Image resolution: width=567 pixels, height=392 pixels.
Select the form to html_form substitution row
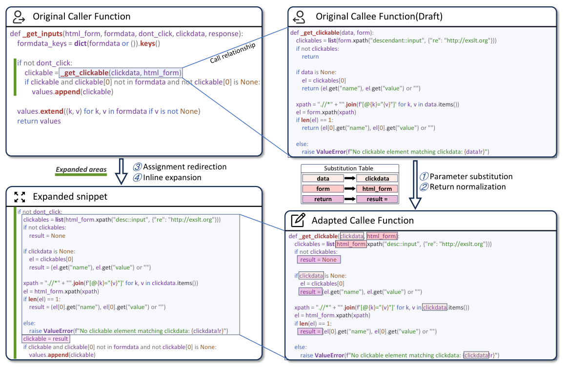[x=349, y=188]
